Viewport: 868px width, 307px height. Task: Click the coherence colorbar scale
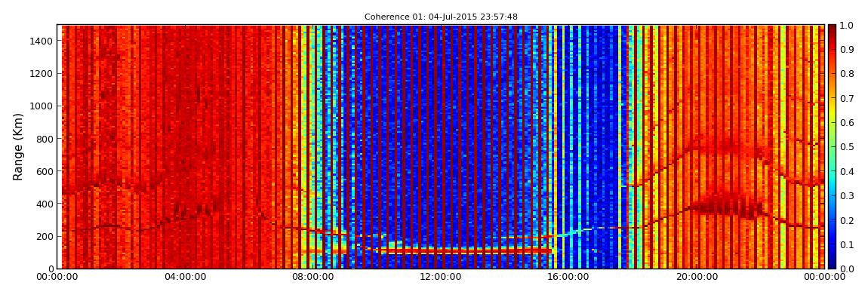pyautogui.click(x=833, y=146)
